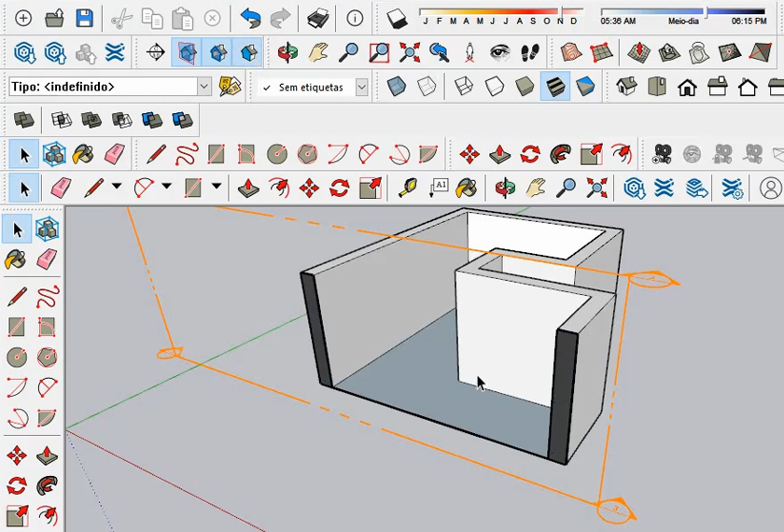
Task: Toggle the X-ray face style
Action: [x=397, y=87]
